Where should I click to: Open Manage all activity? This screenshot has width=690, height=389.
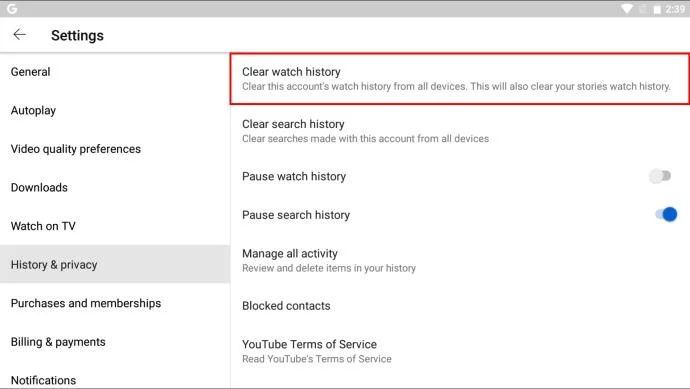click(460, 261)
